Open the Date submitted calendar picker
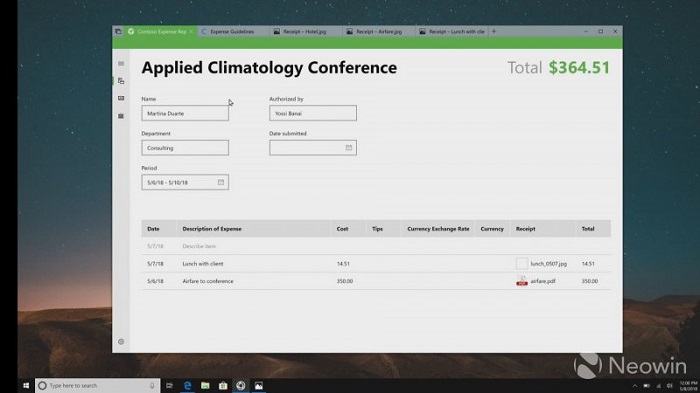 coord(349,148)
